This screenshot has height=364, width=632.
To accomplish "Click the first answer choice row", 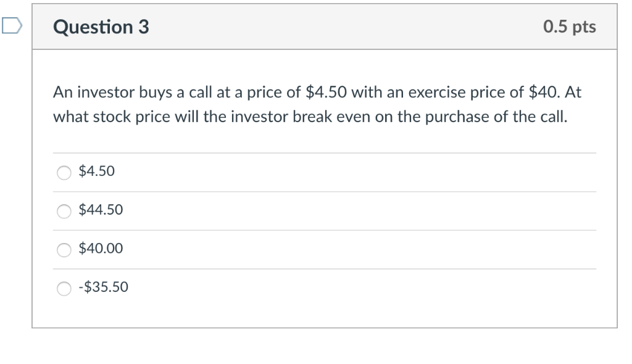I will click(247, 172).
